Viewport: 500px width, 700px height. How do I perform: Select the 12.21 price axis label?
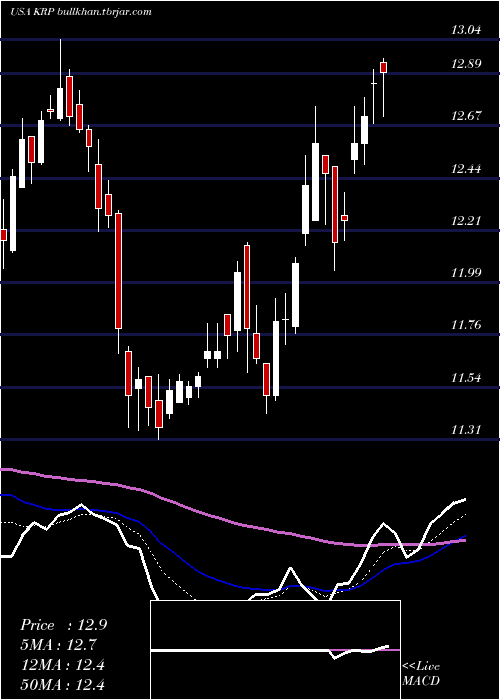click(x=466, y=221)
